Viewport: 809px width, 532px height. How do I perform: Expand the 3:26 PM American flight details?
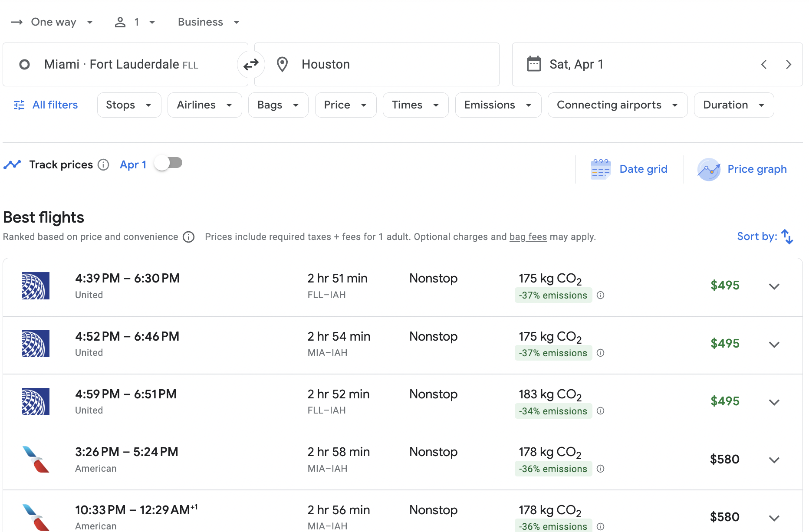click(x=774, y=460)
